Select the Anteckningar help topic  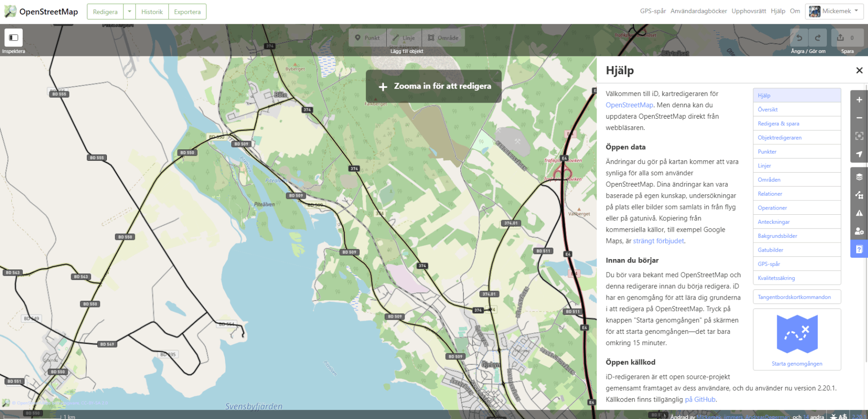pos(797,222)
